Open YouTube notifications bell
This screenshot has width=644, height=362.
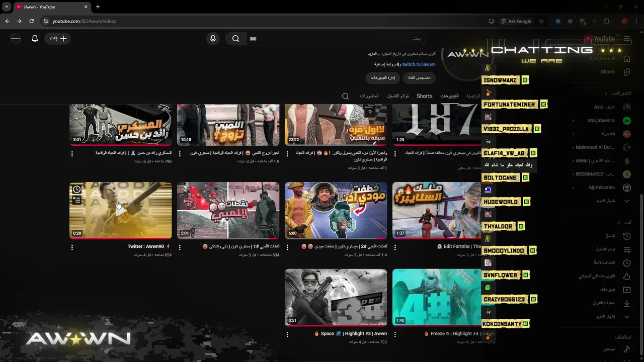[35, 38]
